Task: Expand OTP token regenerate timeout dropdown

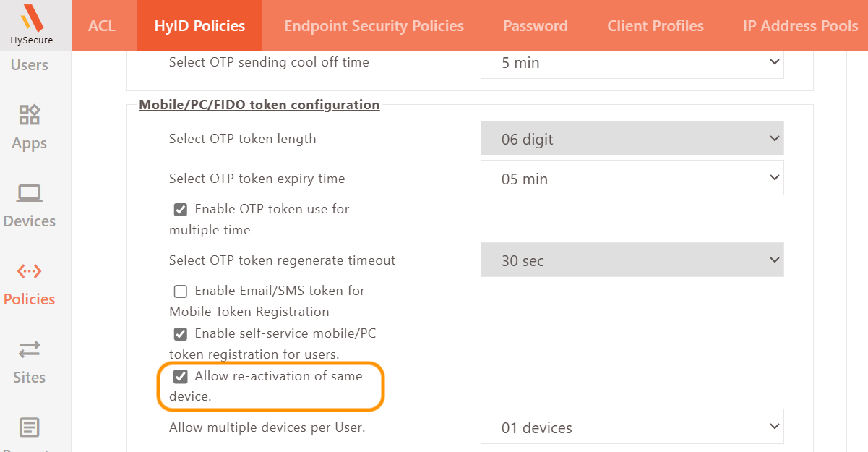Action: click(632, 260)
